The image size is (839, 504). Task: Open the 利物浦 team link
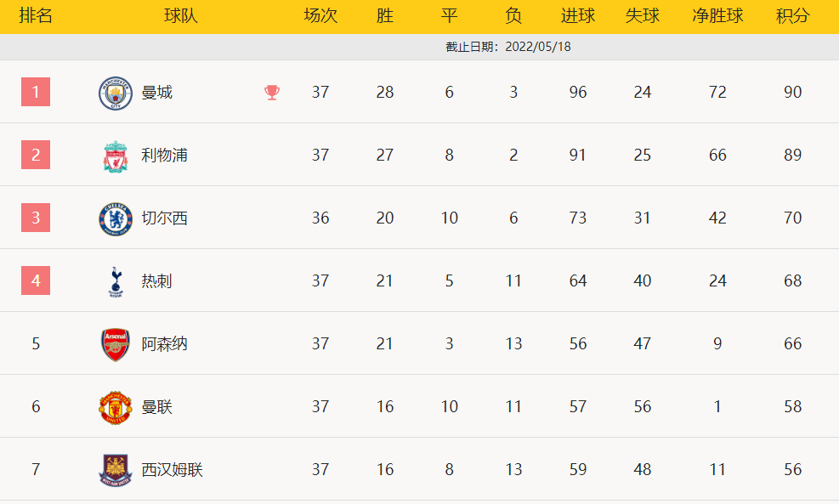point(164,156)
